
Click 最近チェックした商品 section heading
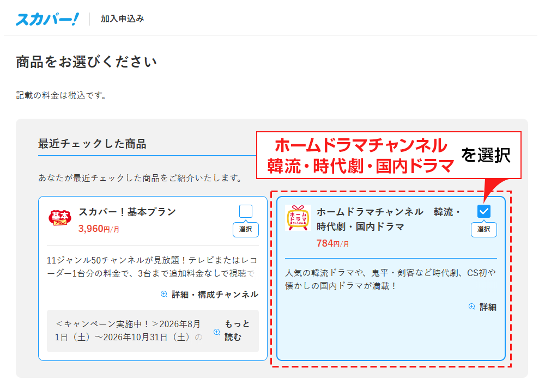[92, 144]
